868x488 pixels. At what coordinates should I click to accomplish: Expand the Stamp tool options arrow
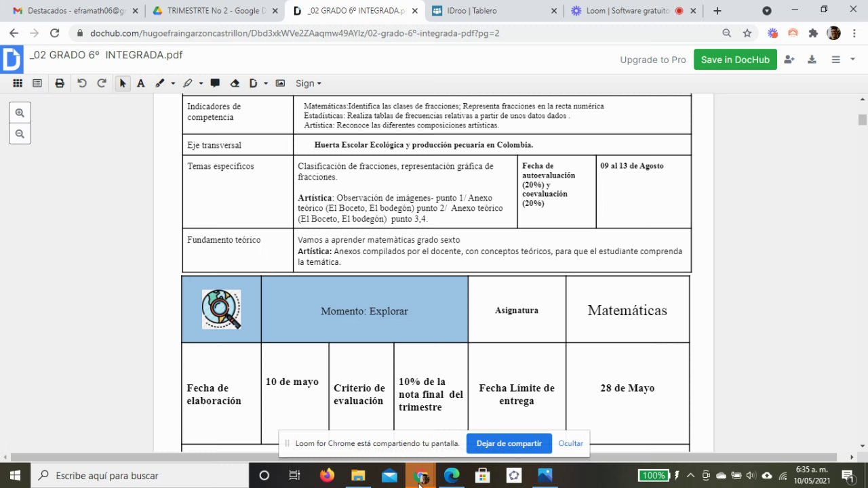click(x=266, y=83)
